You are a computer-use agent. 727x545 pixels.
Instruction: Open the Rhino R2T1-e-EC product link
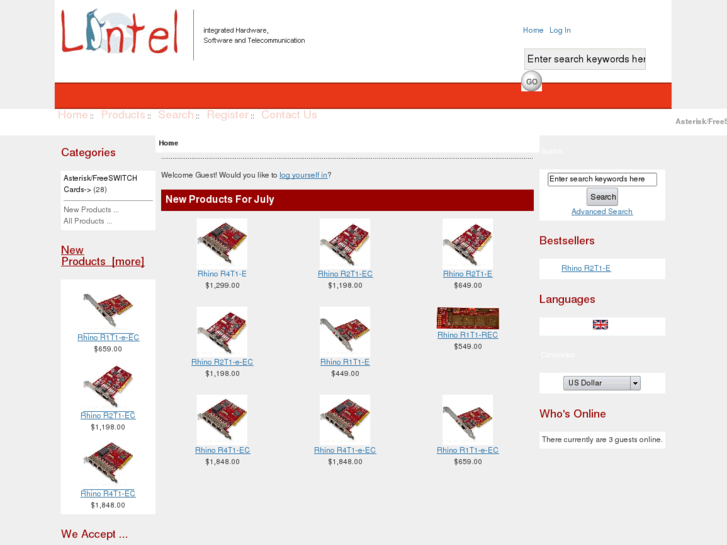tap(222, 362)
